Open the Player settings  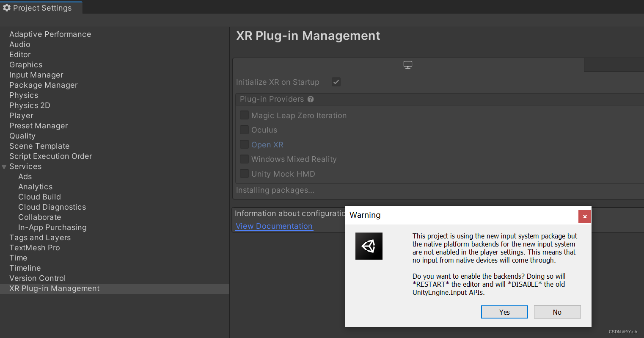(x=21, y=116)
